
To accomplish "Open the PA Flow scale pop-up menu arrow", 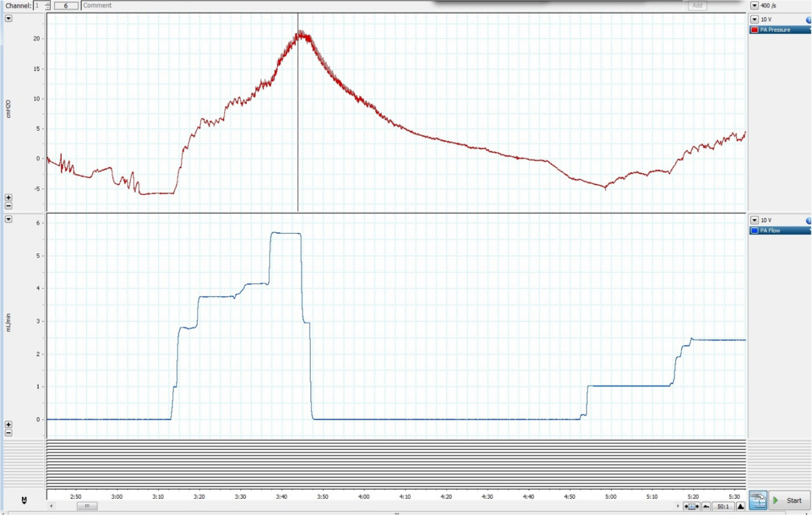I will click(8, 219).
